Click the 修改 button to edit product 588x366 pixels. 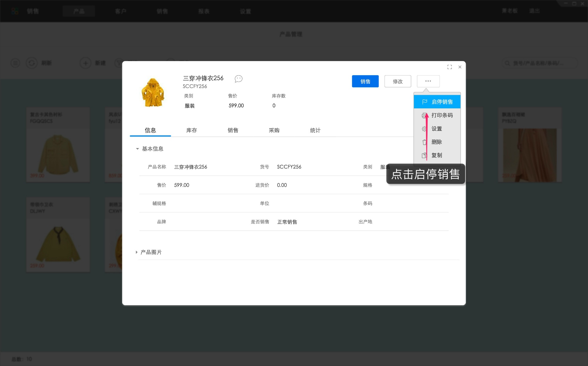coord(397,81)
